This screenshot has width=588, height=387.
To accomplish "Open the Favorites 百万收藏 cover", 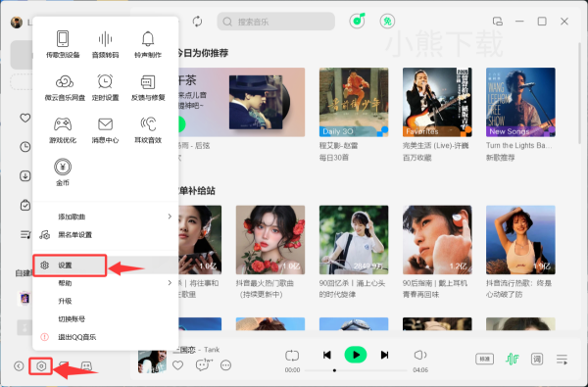I will tap(437, 102).
